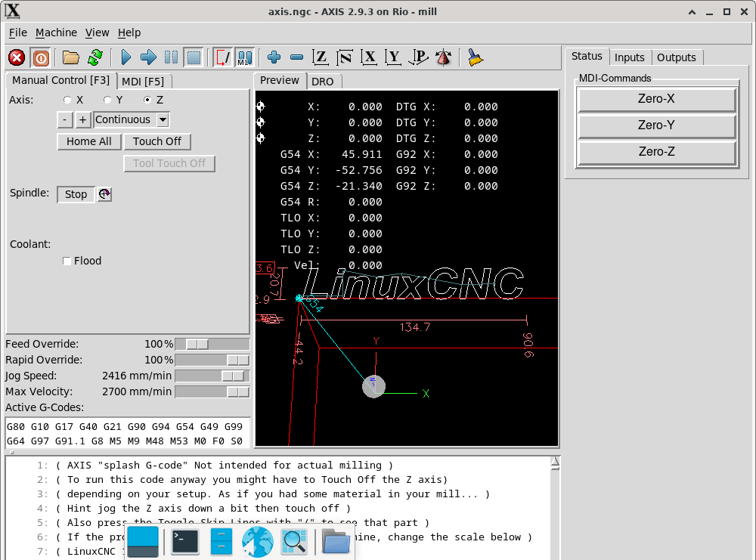The height and width of the screenshot is (560, 756).
Task: Open the File menu
Action: pyautogui.click(x=18, y=32)
